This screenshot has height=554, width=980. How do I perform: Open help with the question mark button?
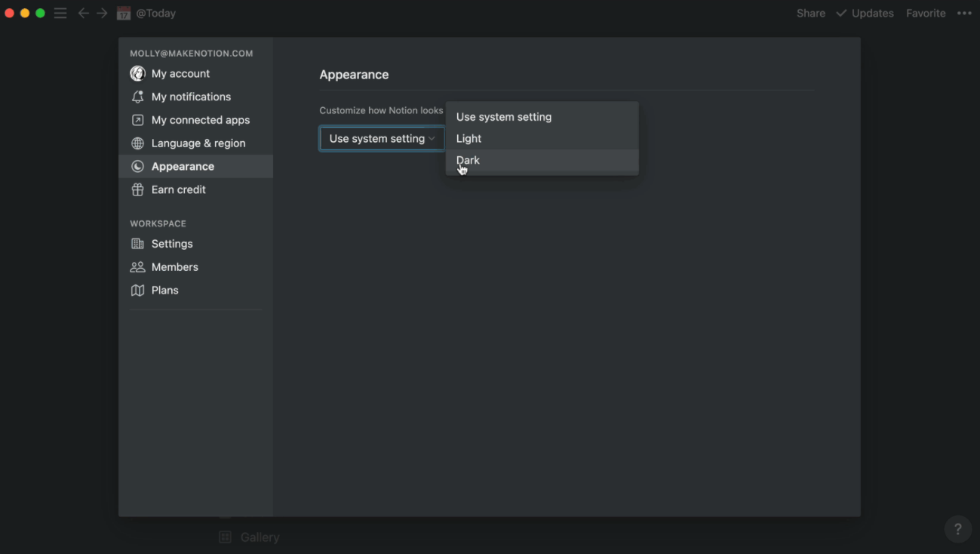coord(958,529)
